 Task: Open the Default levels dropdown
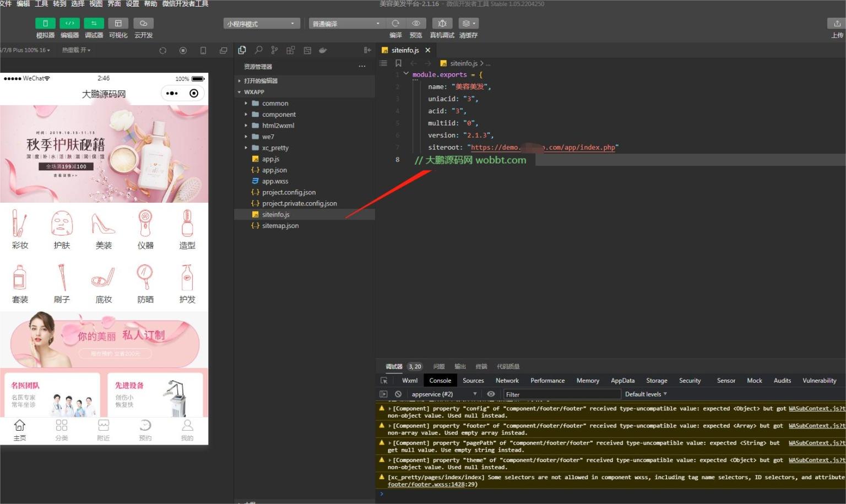646,394
